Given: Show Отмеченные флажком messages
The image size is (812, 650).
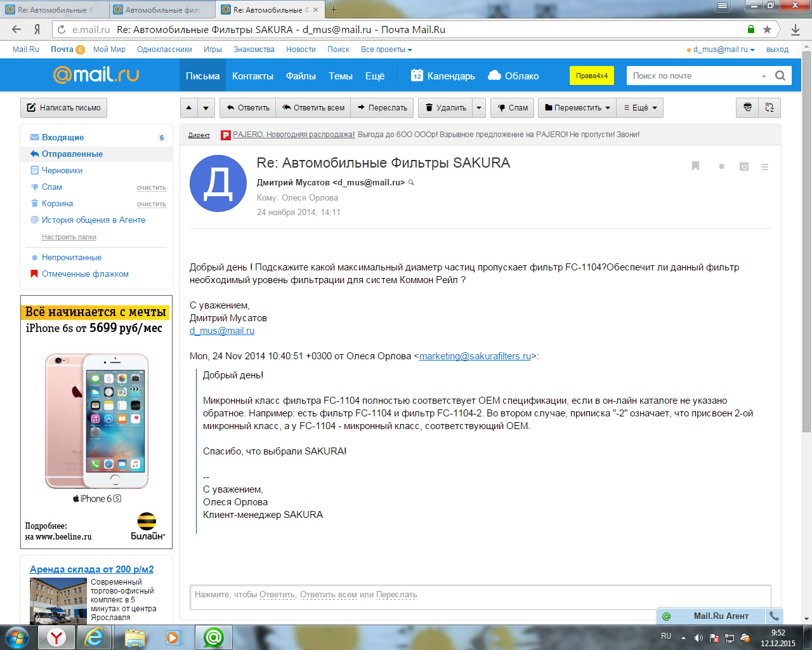Looking at the screenshot, I should [85, 274].
